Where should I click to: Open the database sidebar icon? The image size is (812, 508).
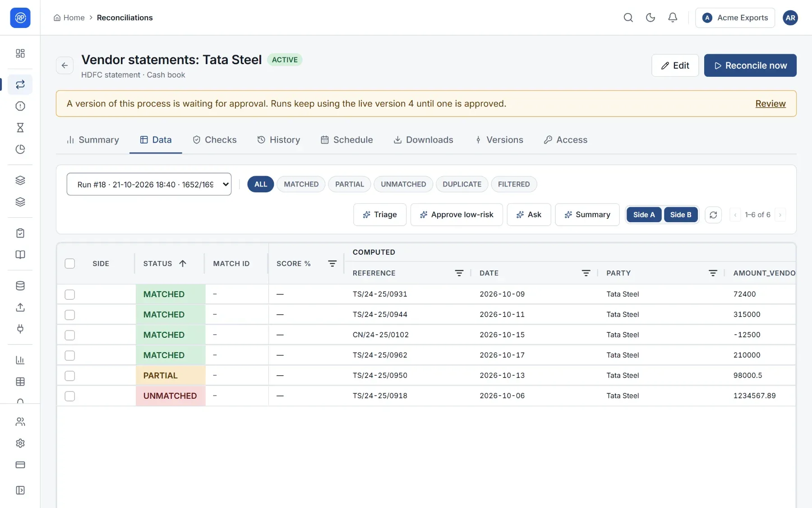click(x=20, y=286)
